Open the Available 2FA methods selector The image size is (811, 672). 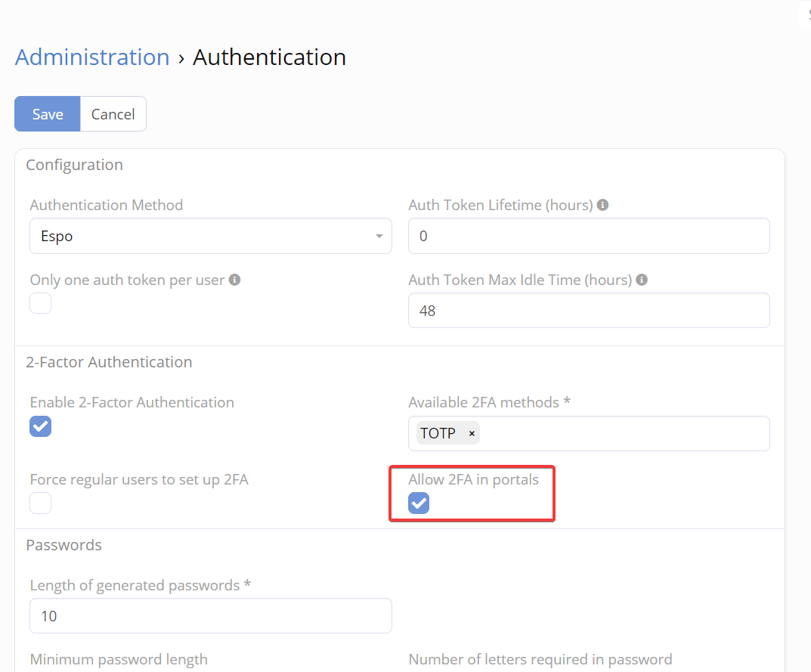coord(620,434)
